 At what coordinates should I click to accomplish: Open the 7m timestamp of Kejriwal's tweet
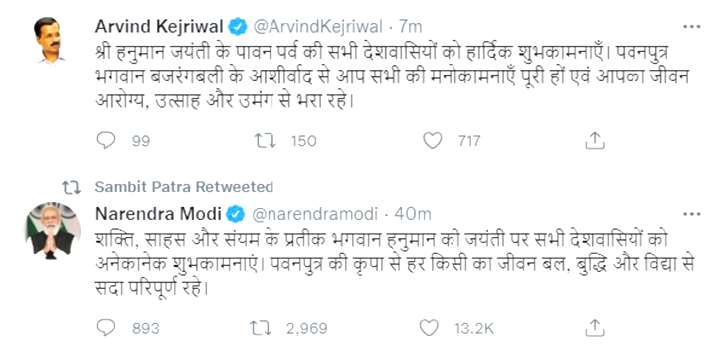click(411, 27)
